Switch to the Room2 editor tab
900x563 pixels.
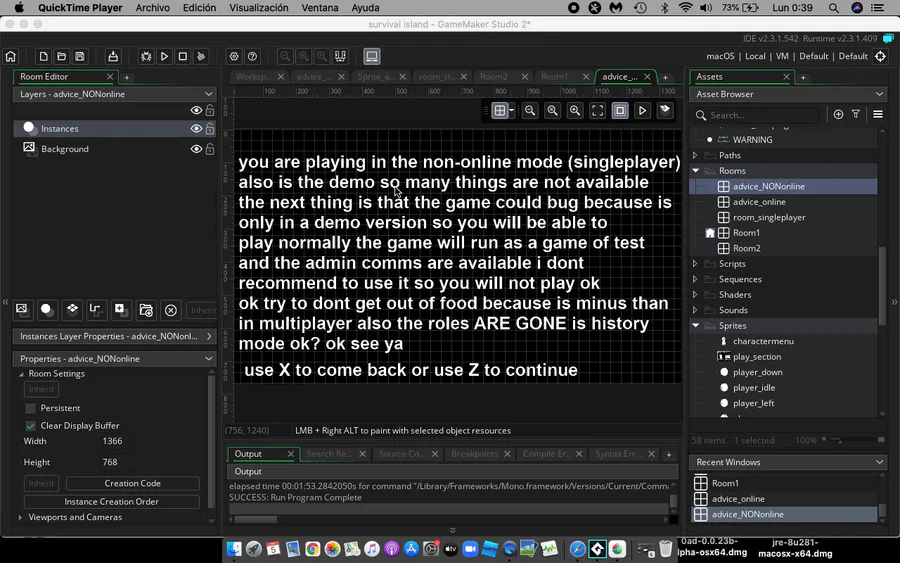494,76
